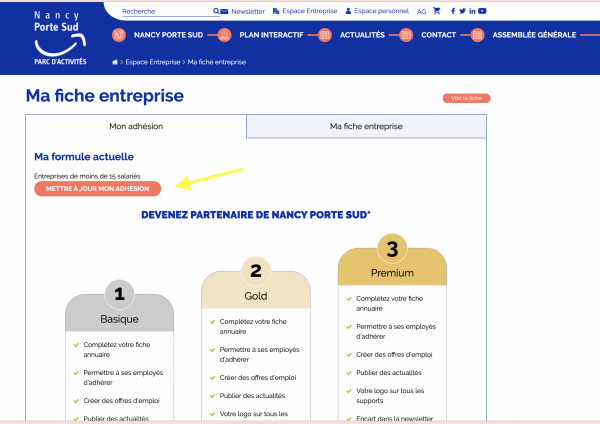
Task: Click 'Créer des offres d'emploi' in Premium card
Action: (394, 355)
